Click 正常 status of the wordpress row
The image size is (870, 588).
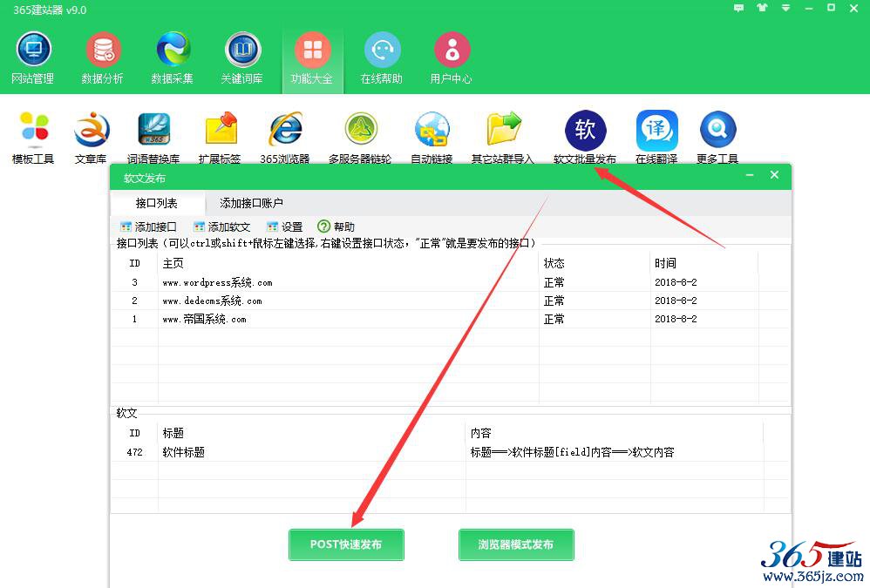click(554, 282)
